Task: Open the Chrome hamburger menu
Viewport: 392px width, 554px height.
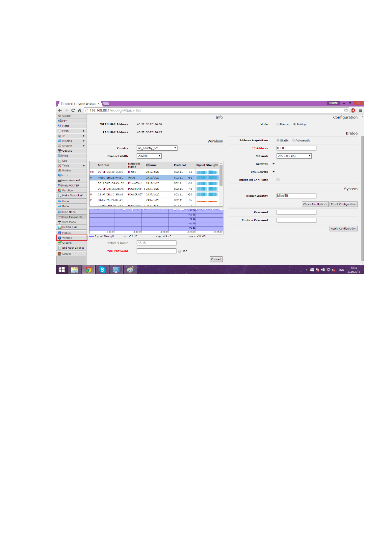Action: (x=360, y=111)
